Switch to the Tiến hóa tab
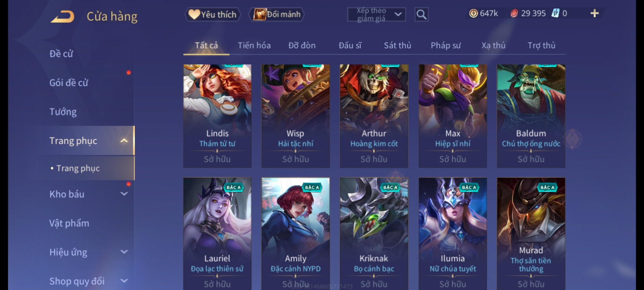The image size is (644, 290). click(x=254, y=45)
